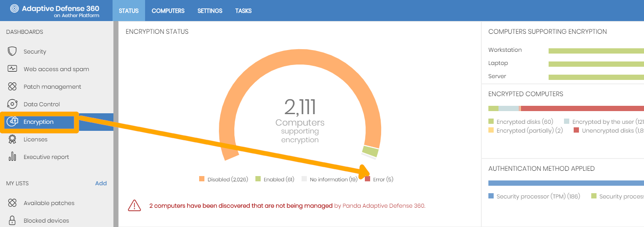This screenshot has width=644, height=227.
Task: Click the Licenses ribbon icon
Action: click(x=12, y=139)
